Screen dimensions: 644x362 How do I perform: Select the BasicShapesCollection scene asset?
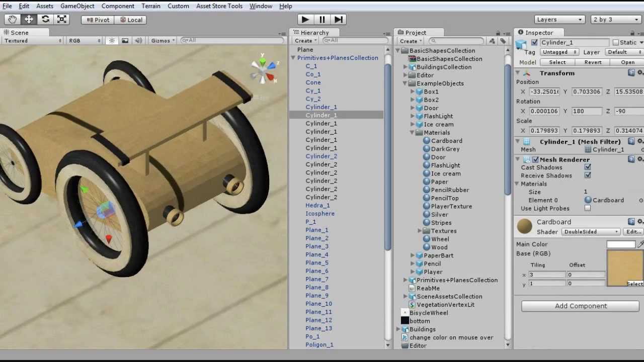tap(445, 59)
